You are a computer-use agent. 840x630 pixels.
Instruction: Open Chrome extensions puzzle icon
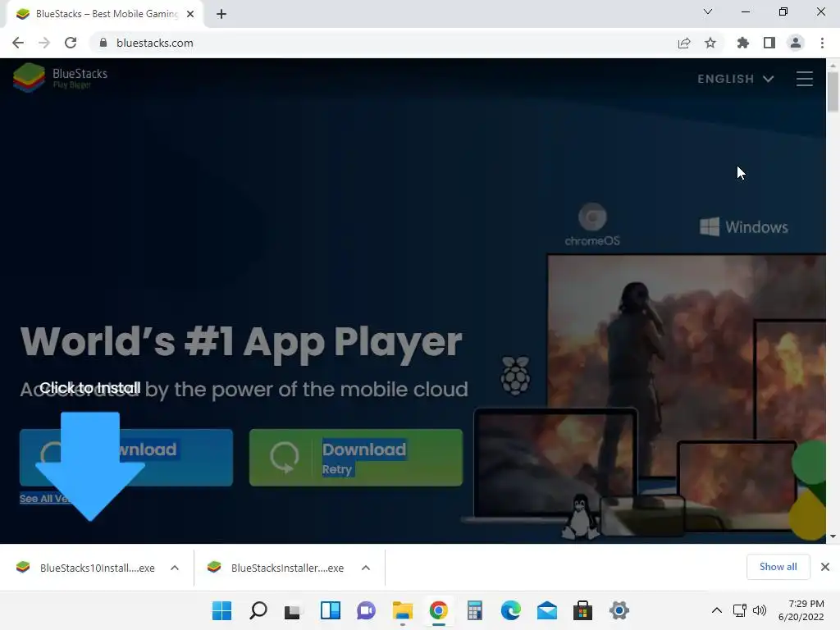742,43
